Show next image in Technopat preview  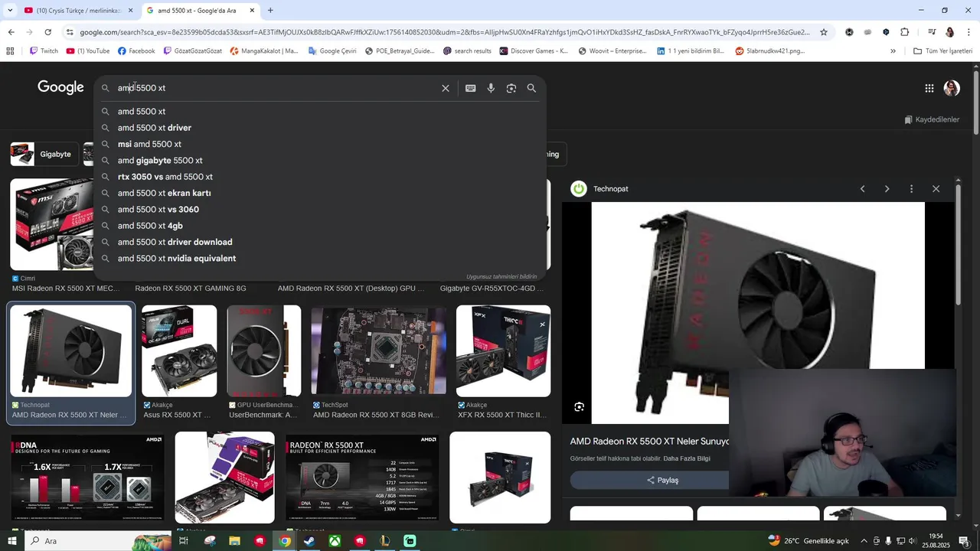tap(887, 189)
